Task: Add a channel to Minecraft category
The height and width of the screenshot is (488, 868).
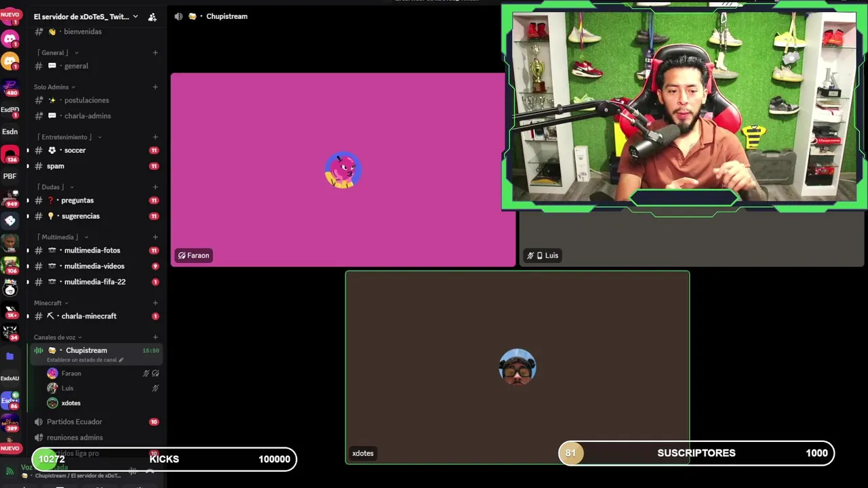Action: (155, 303)
